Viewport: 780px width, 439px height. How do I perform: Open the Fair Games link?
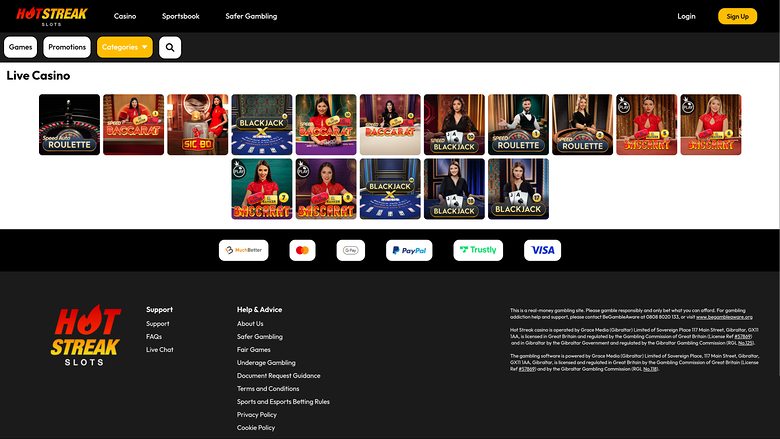click(254, 350)
